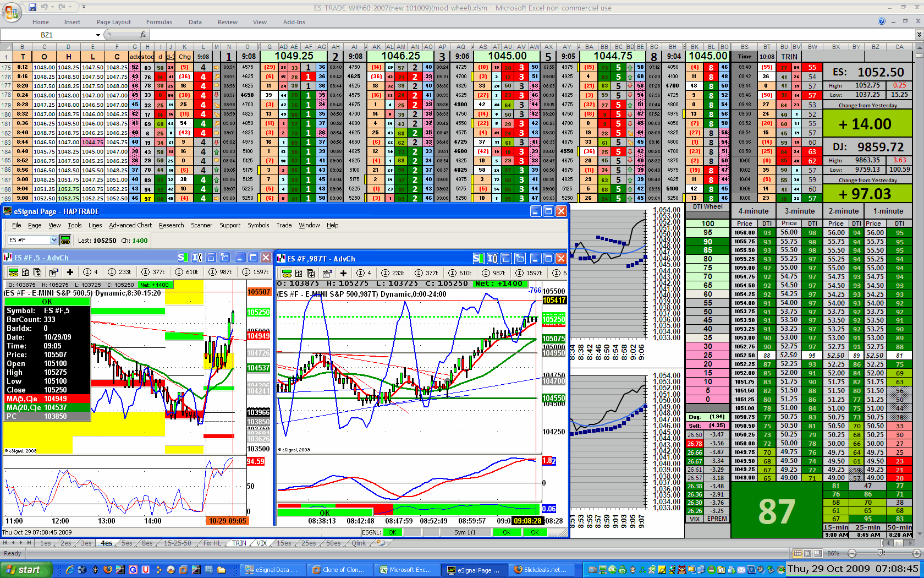Screen dimensions: 924x578
Task: Switch to Clone of Clon... taskbar window
Action: [339, 570]
